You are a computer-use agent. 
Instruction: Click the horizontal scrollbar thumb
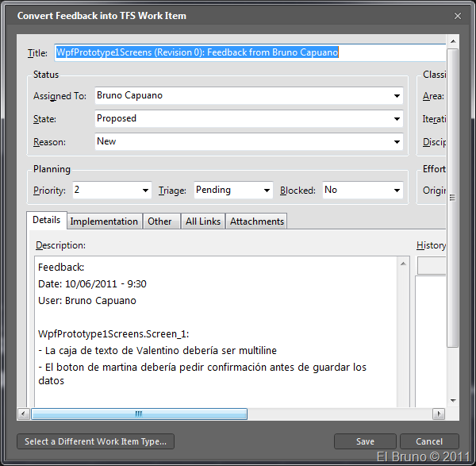coord(139,414)
